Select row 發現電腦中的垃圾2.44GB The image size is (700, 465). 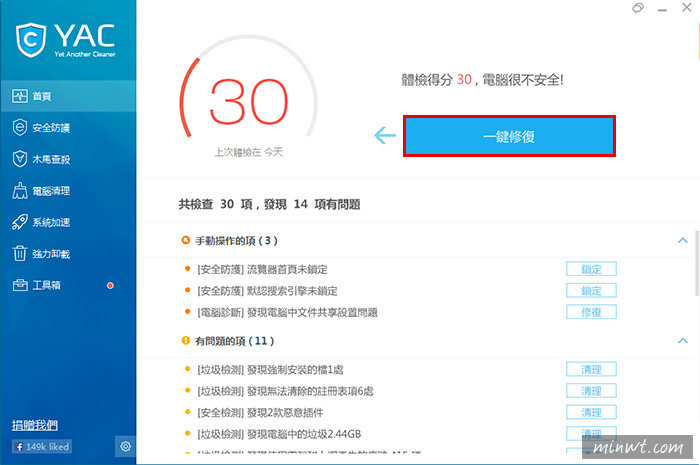click(279, 434)
